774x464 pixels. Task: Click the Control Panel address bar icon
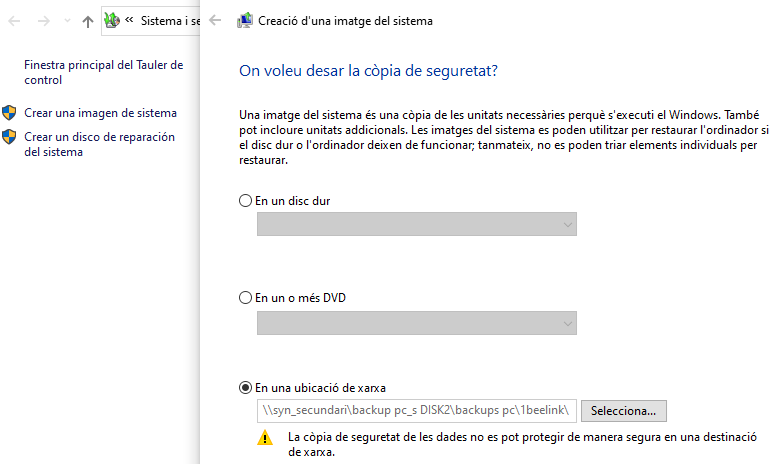click(x=112, y=20)
